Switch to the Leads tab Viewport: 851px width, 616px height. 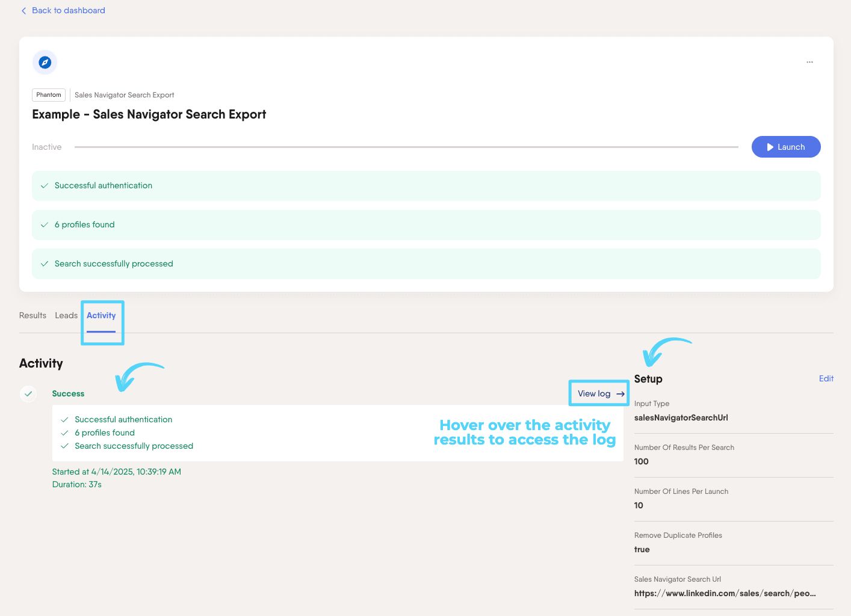coord(66,315)
